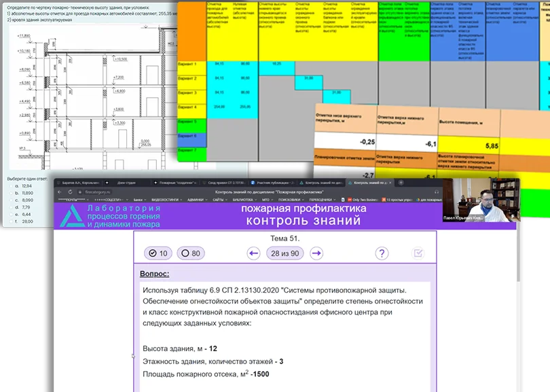The width and height of the screenshot is (550, 392).
Task: Expand the ПОЧТЫ bookmarks folder
Action: pyautogui.click(x=73, y=200)
